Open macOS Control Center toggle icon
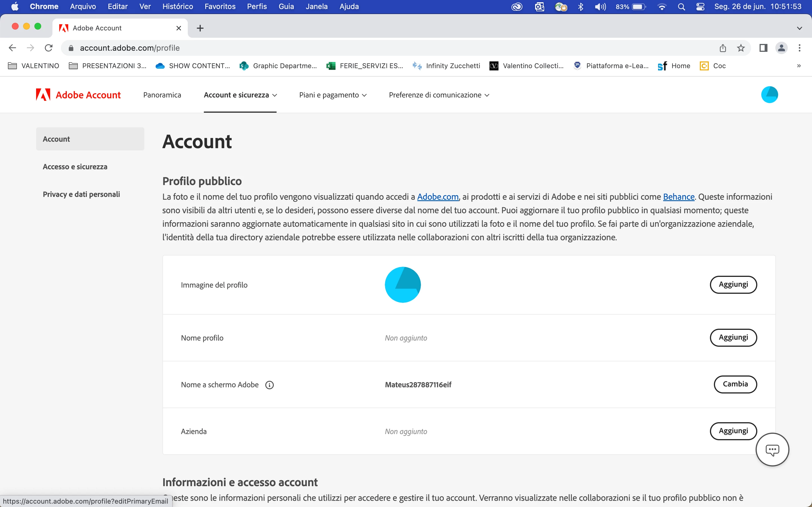812x507 pixels. click(x=700, y=7)
